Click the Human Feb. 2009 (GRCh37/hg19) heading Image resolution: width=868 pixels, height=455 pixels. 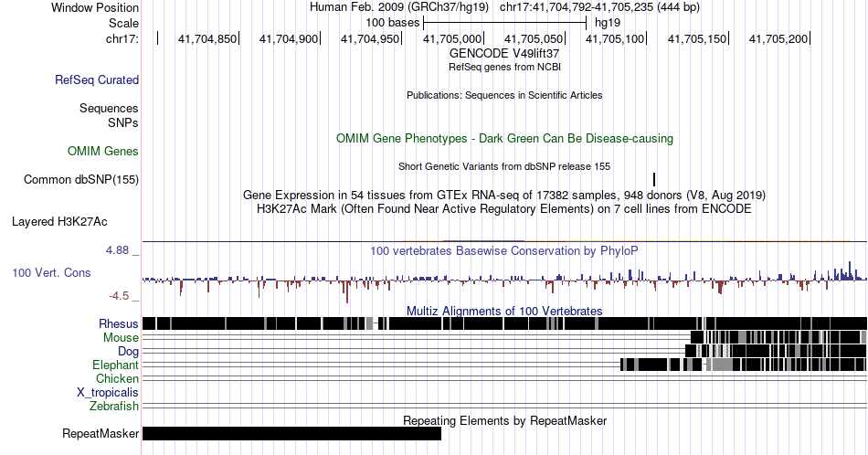tap(399, 7)
